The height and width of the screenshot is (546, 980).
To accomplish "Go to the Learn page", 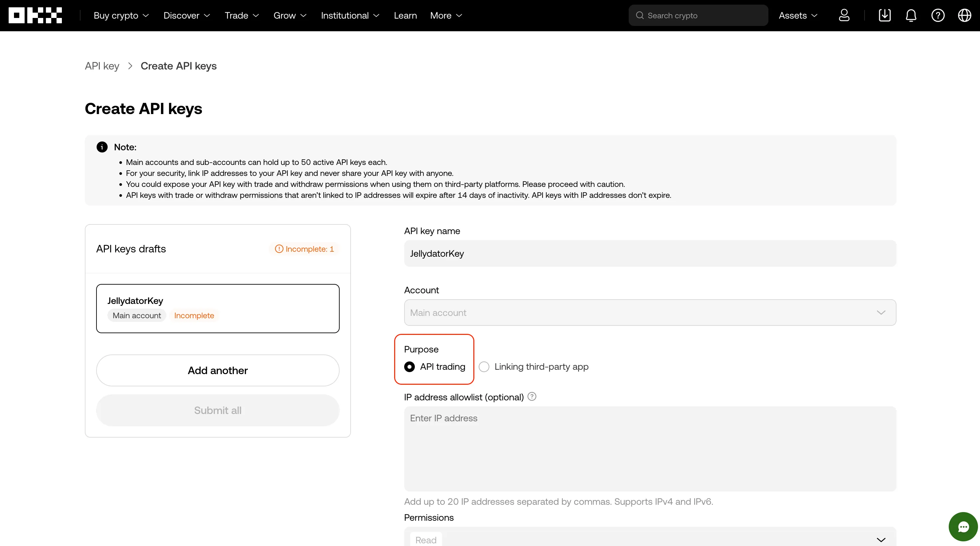I will pyautogui.click(x=405, y=15).
